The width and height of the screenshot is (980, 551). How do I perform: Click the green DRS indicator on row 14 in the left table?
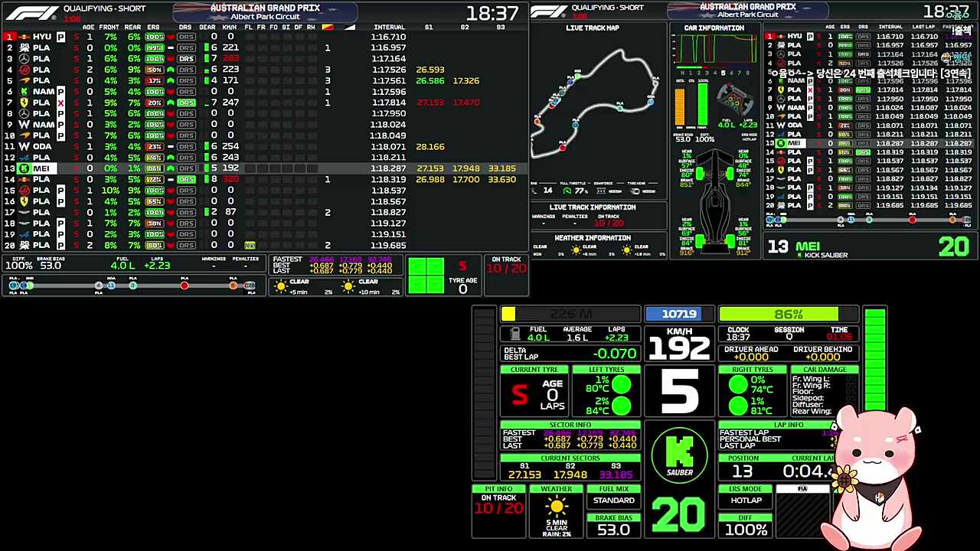[x=185, y=180]
